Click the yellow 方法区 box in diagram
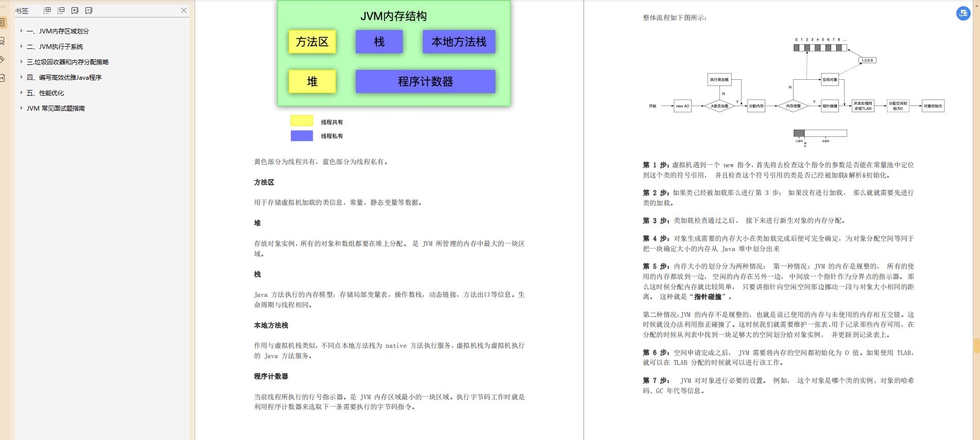The image size is (980, 440). 312,42
